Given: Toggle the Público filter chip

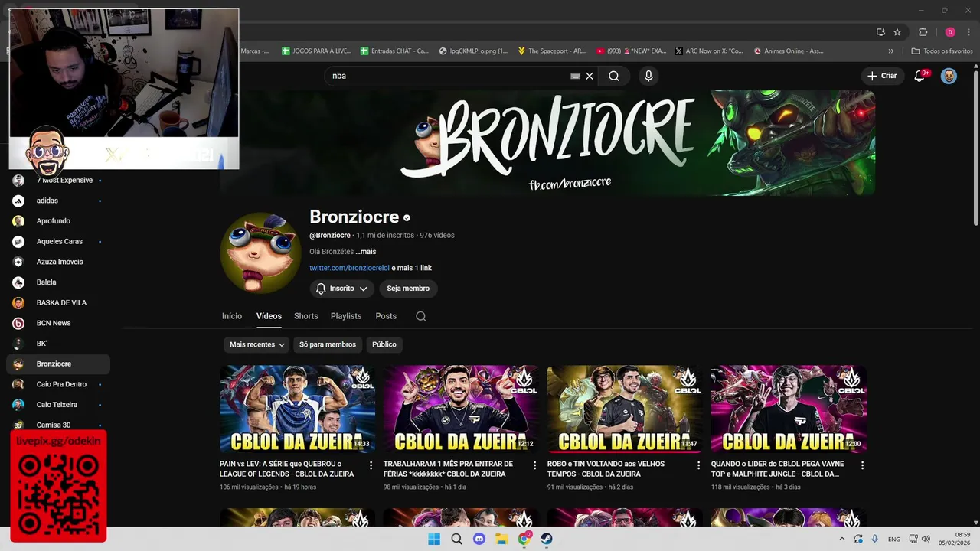Looking at the screenshot, I should (x=384, y=344).
